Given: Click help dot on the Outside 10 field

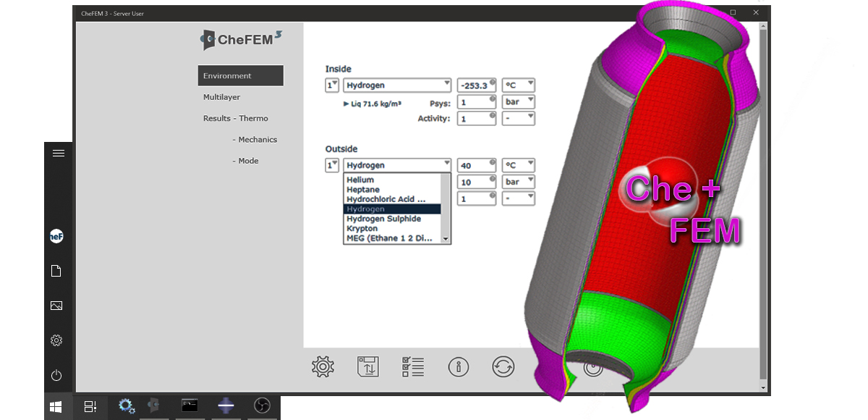Looking at the screenshot, I should point(492,178).
